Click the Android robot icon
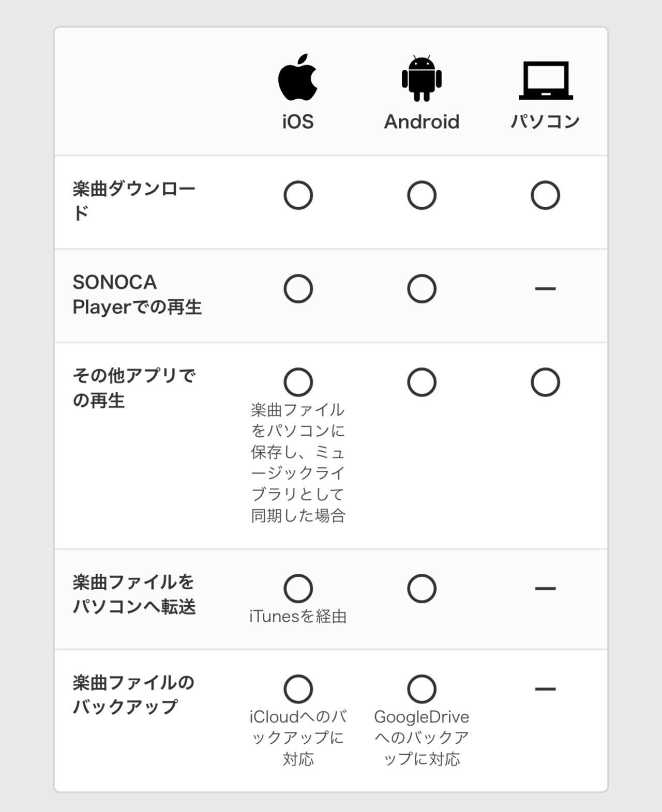Viewport: 662px width, 812px height. (x=422, y=79)
